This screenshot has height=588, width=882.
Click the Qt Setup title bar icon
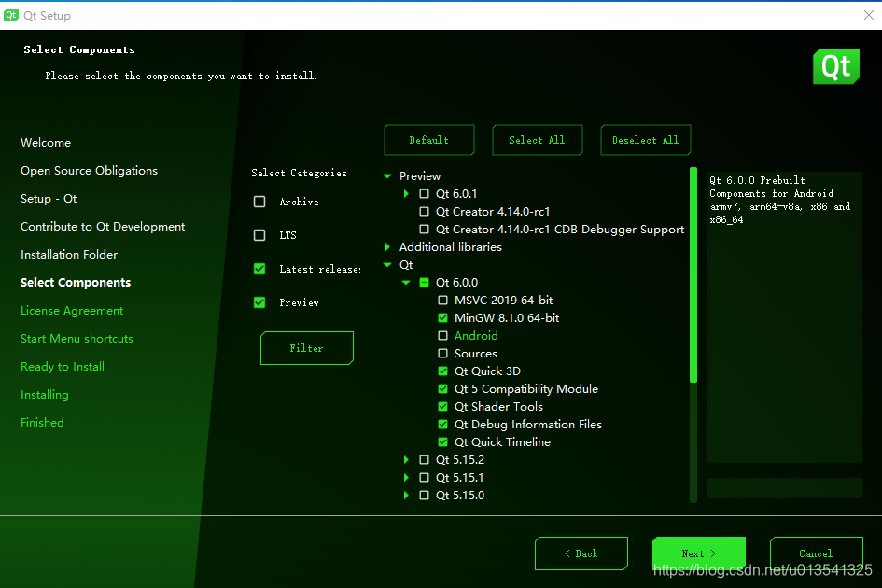click(10, 15)
